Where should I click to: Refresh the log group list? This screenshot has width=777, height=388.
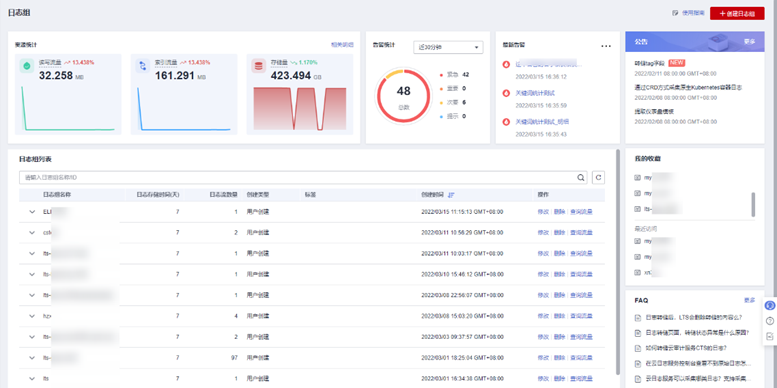pyautogui.click(x=598, y=177)
